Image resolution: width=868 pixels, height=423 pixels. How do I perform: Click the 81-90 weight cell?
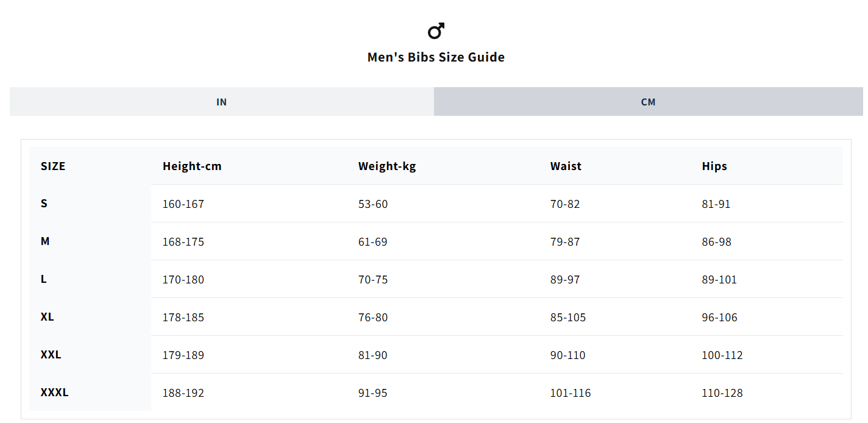tap(372, 355)
